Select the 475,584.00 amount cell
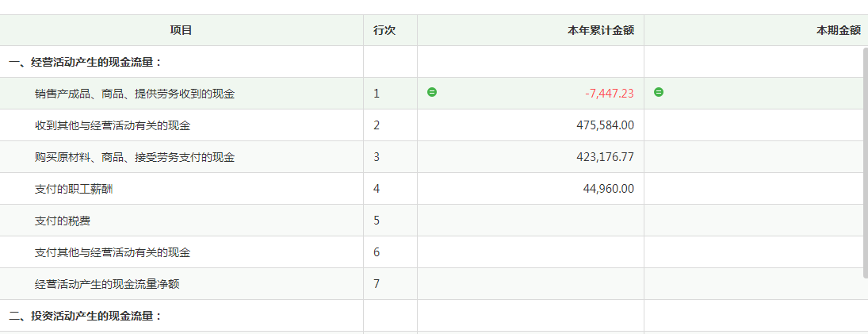Viewport: 868px width, 334px height. (x=530, y=125)
